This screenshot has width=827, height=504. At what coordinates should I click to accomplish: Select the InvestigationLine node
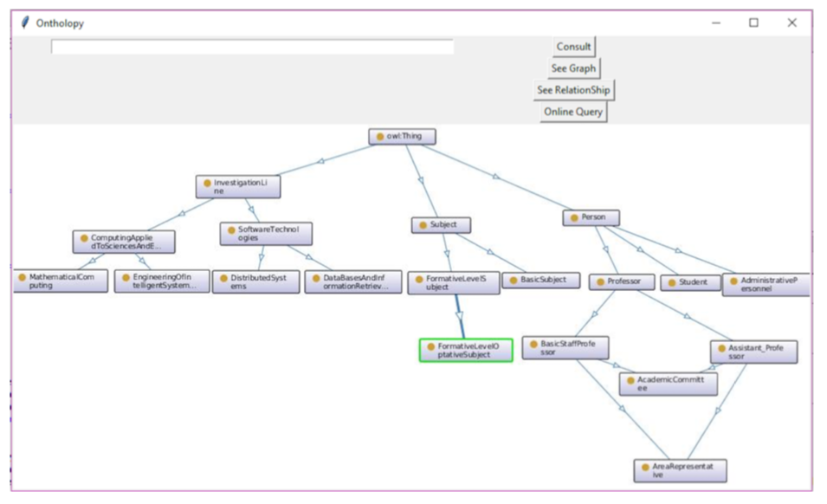point(238,187)
